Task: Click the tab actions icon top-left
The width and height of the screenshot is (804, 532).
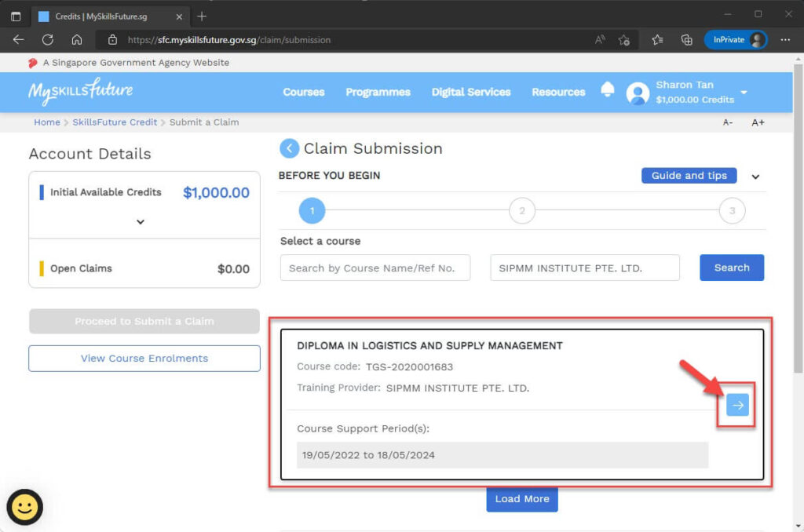Action: click(16, 15)
